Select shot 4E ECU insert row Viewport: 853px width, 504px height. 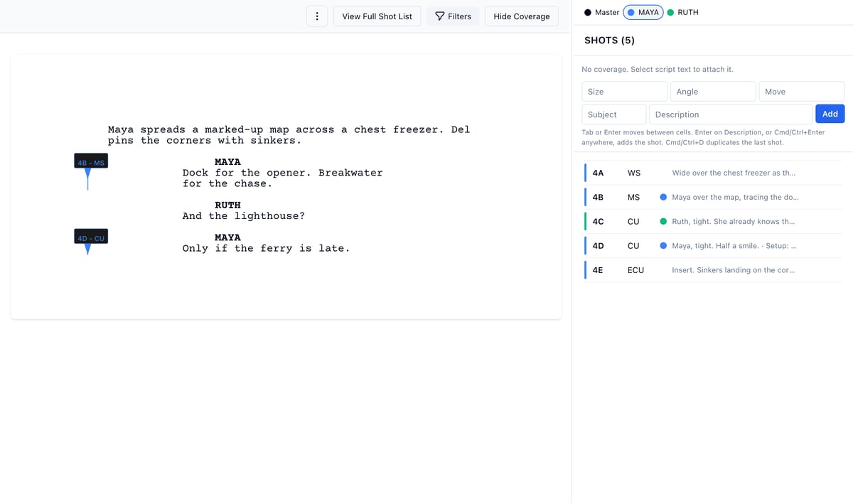point(713,270)
